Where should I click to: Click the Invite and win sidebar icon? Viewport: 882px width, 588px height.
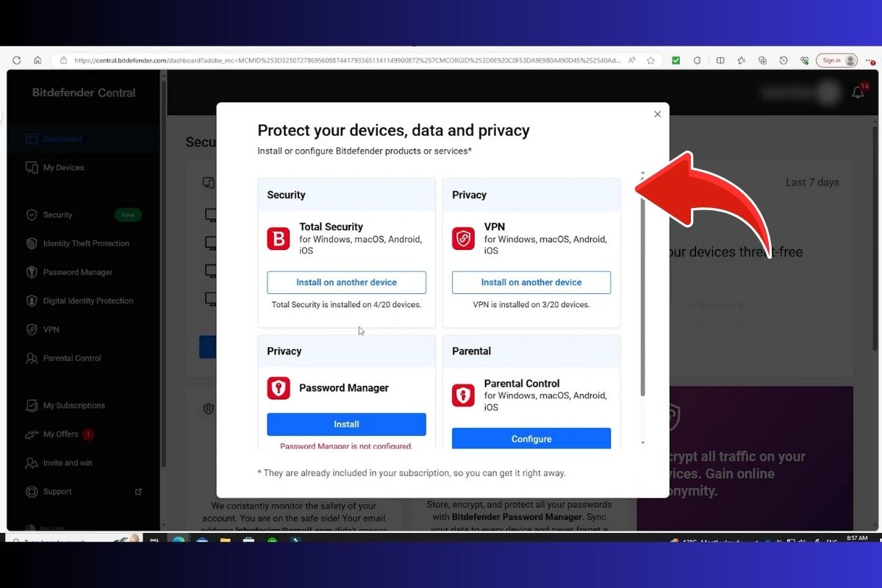pyautogui.click(x=32, y=462)
